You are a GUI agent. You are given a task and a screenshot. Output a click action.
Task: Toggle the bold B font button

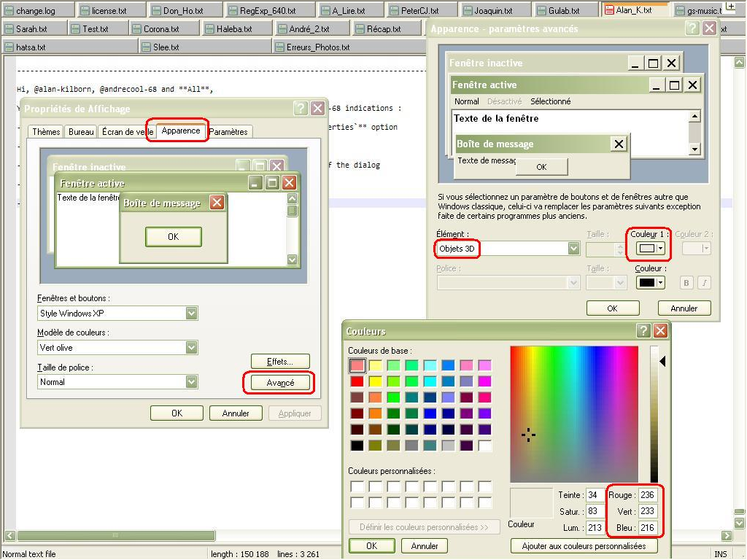tap(686, 282)
